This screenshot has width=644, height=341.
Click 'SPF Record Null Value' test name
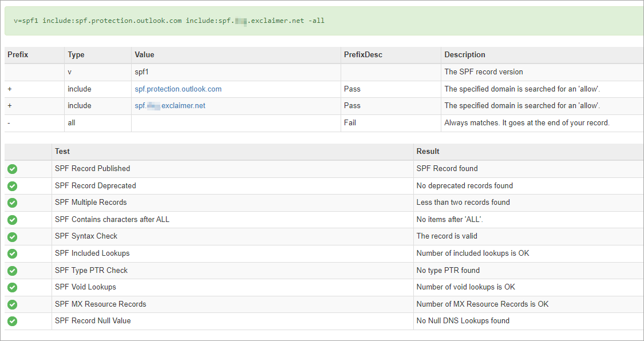pos(93,321)
